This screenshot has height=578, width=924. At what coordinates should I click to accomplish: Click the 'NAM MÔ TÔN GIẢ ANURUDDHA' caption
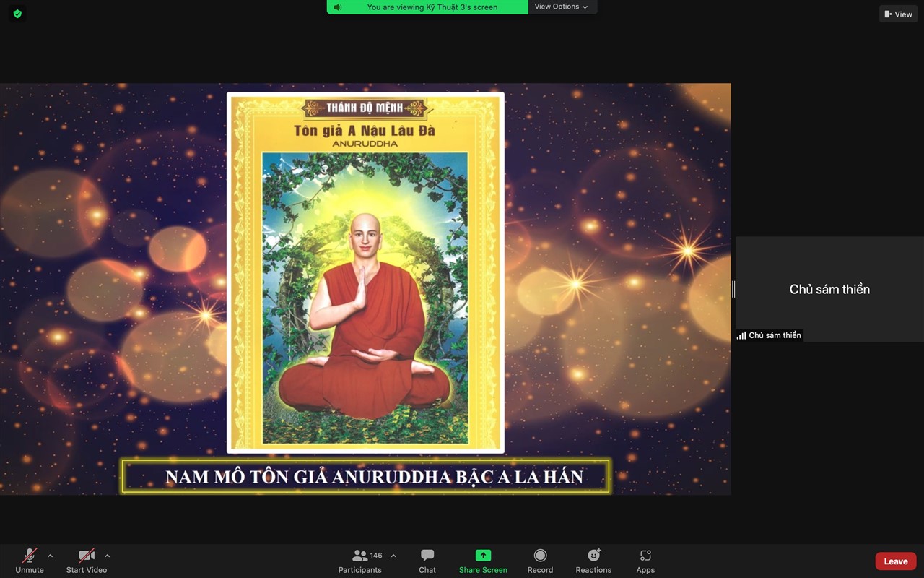click(x=374, y=477)
